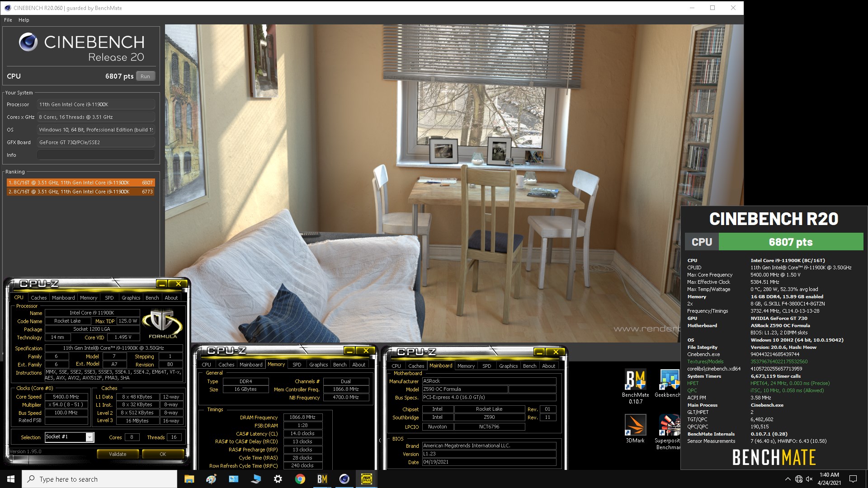Open File Explorer from the taskbar
The height and width of the screenshot is (488, 868).
click(189, 479)
